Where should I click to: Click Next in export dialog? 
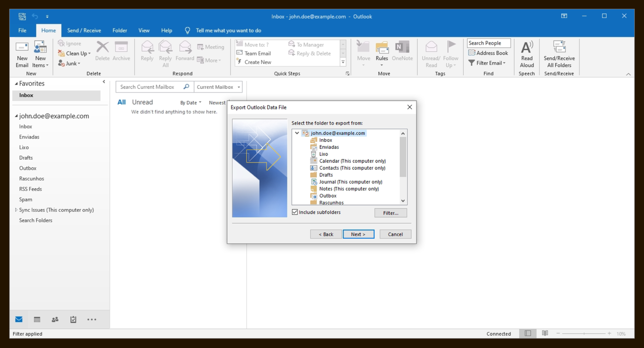(x=358, y=234)
